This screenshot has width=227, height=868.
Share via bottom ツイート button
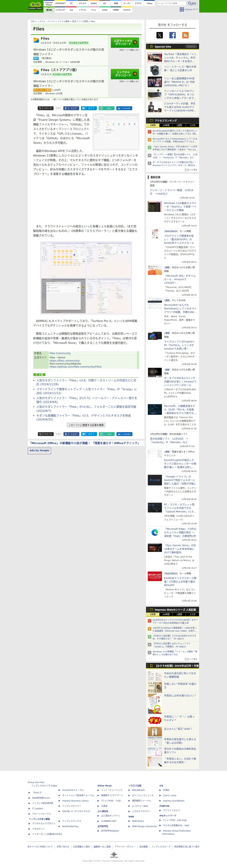[x=45, y=434]
